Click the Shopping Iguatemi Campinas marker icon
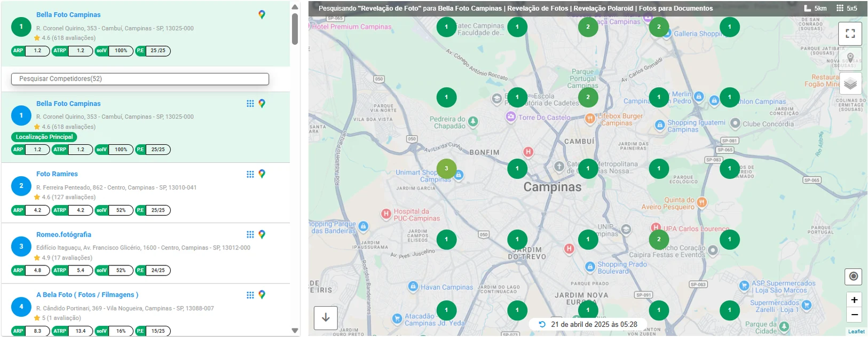 pos(660,125)
